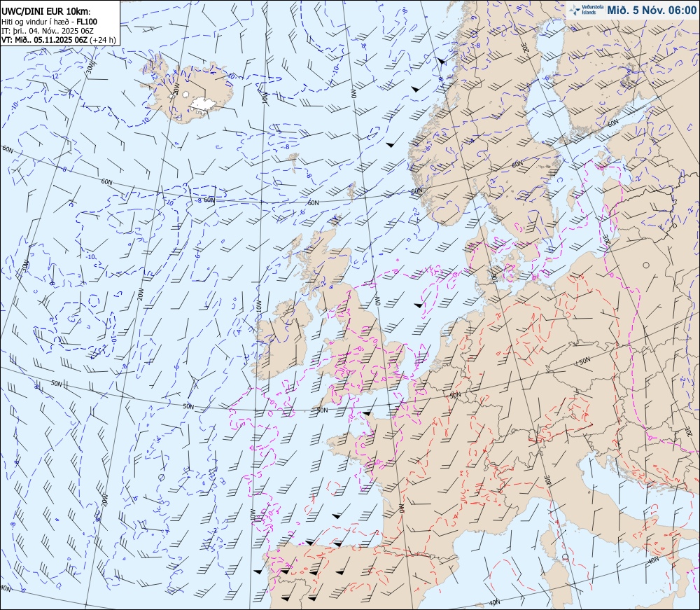Click the island of Ireland on the map
Viewport: 700px width, 610px height.
point(281,340)
